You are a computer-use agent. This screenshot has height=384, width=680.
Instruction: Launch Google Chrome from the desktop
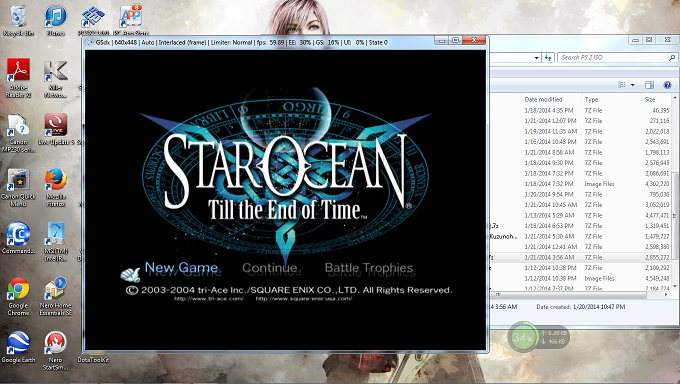pos(18,296)
